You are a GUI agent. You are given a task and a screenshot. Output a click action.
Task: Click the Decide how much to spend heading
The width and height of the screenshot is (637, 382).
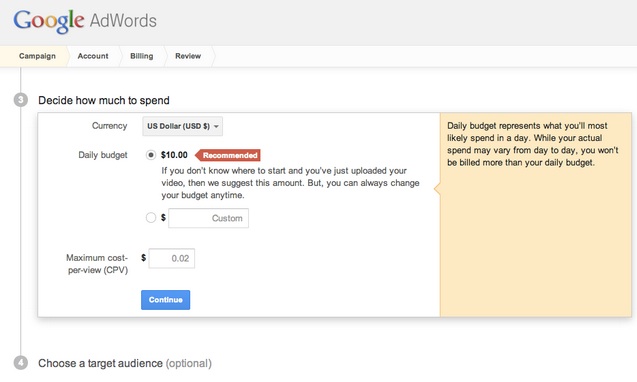(x=104, y=100)
